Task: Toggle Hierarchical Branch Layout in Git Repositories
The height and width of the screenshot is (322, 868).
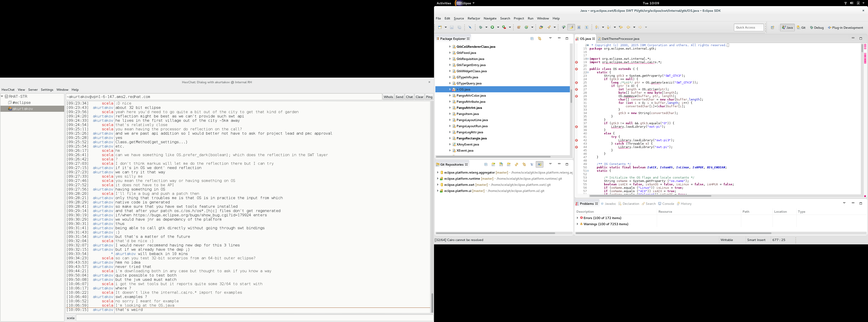Action: coord(532,165)
